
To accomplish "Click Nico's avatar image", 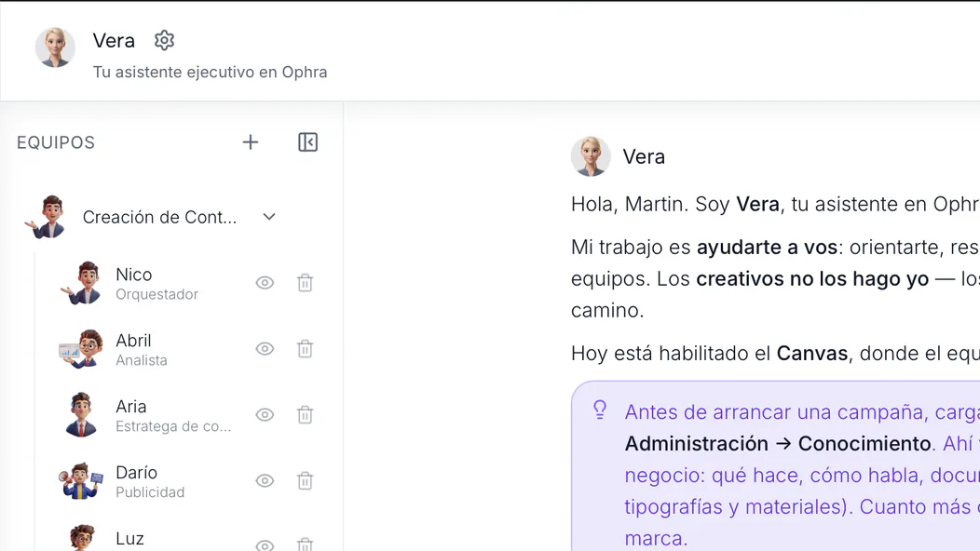I will pos(82,283).
